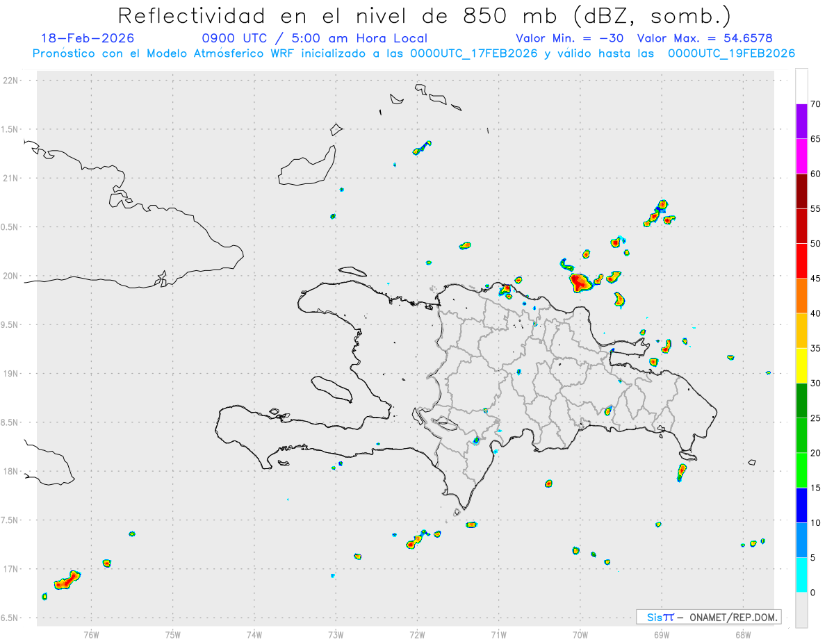Click the '19N' latitude axis label
Image resolution: width=834 pixels, height=644 pixels.
click(12, 373)
